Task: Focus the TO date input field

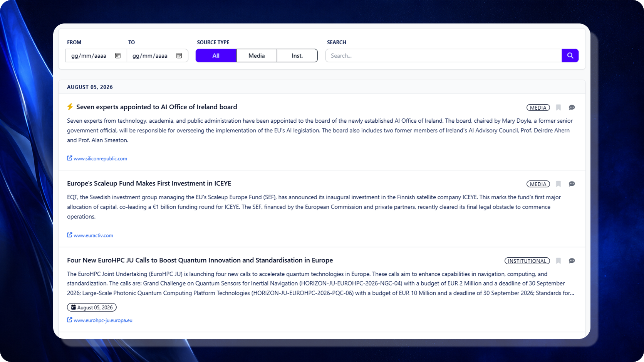Action: coord(158,55)
